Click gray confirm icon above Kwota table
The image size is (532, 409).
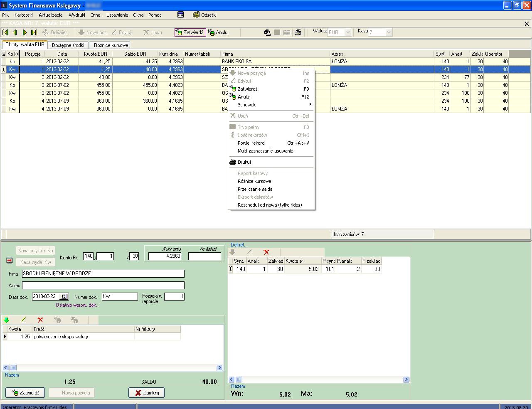click(57, 320)
